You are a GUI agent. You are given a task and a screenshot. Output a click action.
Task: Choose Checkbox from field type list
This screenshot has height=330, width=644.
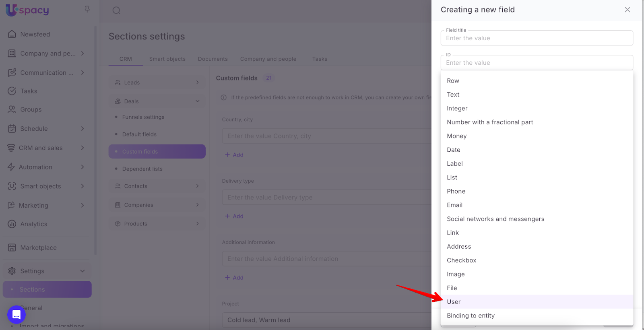coord(461,260)
